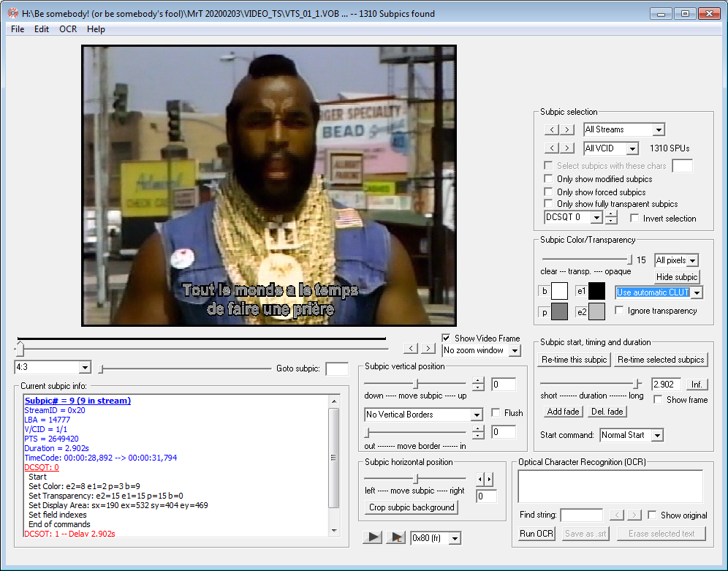Open the DCSQT 0 dropdown

point(596,217)
